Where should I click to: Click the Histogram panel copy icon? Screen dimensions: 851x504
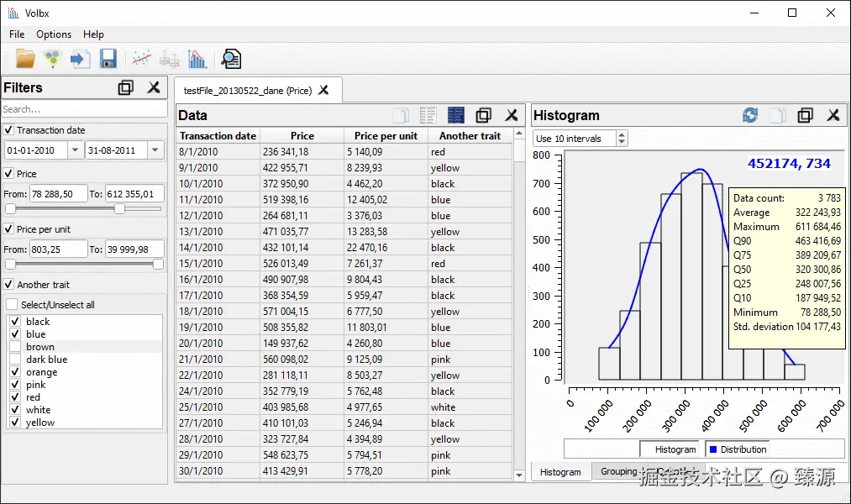point(778,115)
